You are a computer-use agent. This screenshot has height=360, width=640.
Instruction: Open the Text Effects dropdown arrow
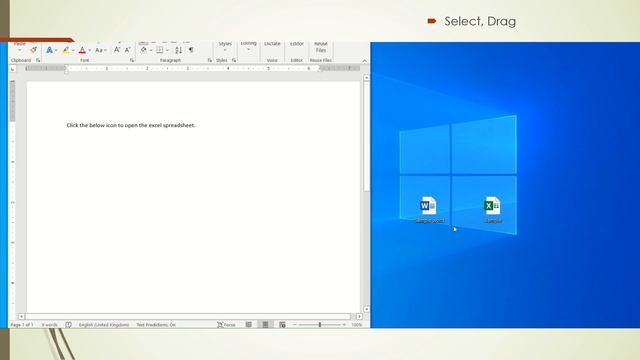click(x=56, y=51)
